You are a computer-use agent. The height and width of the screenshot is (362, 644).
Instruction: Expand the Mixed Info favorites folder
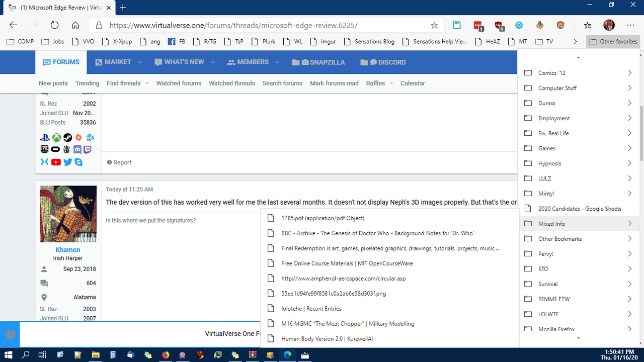[578, 224]
